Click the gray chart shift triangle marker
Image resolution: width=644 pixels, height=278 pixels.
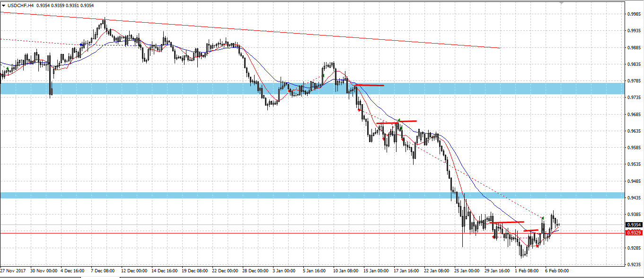tap(561, 3)
